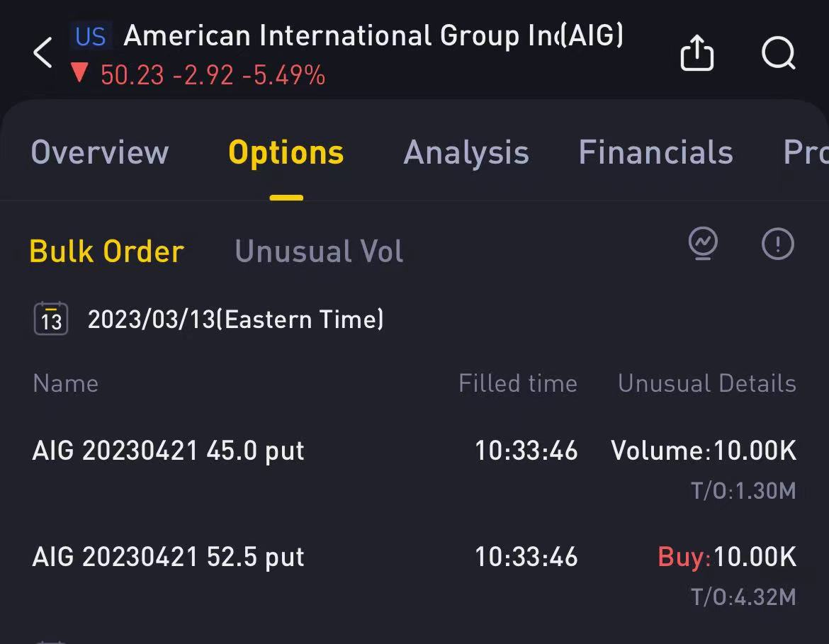Tap the Unusual Details column header
The height and width of the screenshot is (644, 829).
click(x=707, y=383)
